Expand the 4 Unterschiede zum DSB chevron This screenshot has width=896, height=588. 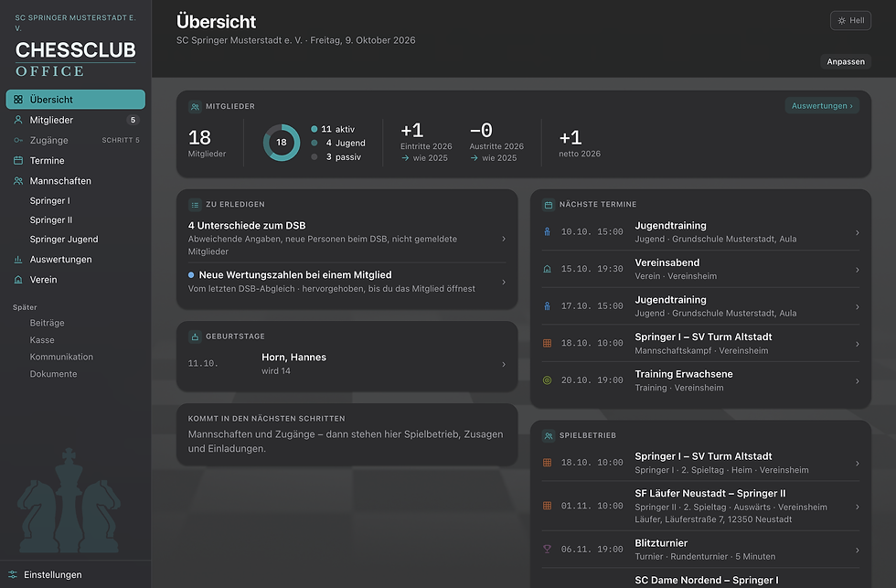pyautogui.click(x=504, y=239)
